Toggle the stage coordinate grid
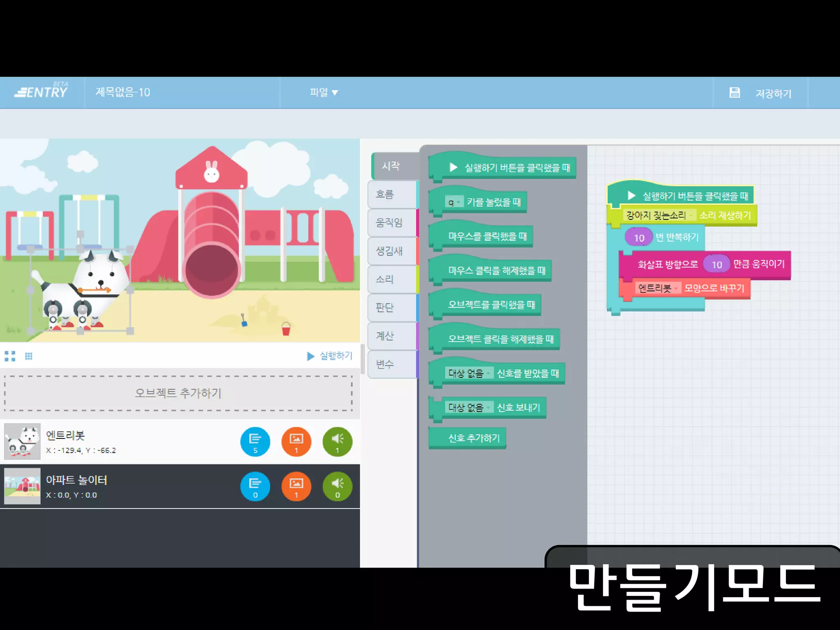 (x=28, y=356)
